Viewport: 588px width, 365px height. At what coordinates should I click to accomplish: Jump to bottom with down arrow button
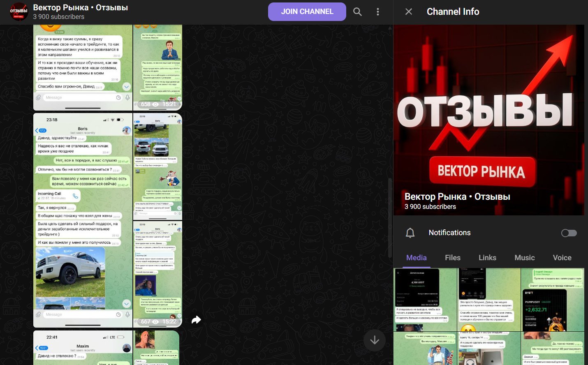pos(374,340)
